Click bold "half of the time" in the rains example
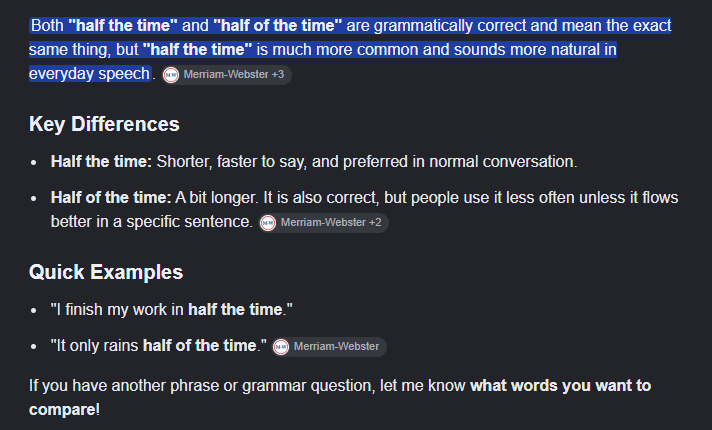This screenshot has height=430, width=712. (x=200, y=346)
